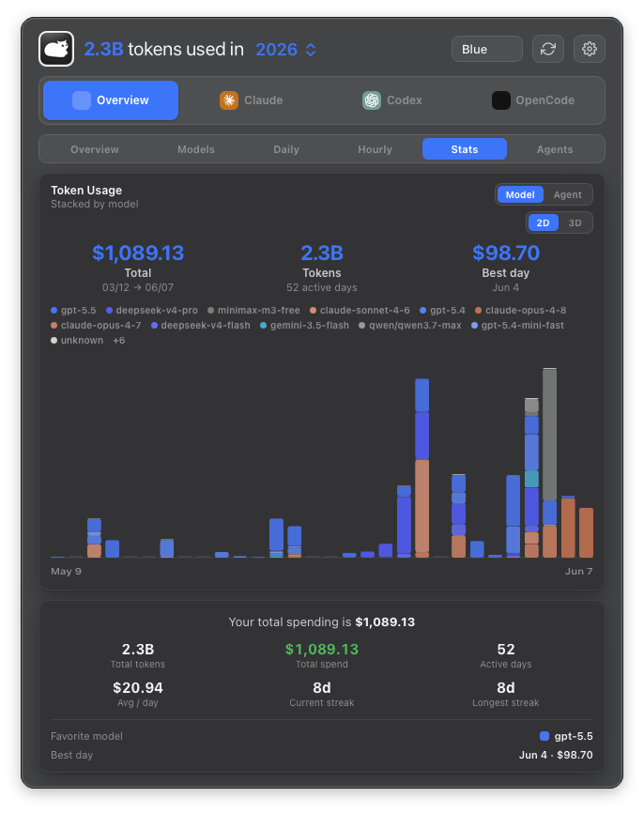Click the claude-opus-4-7 legend entry
The width and height of the screenshot is (644, 813).
tap(96, 326)
